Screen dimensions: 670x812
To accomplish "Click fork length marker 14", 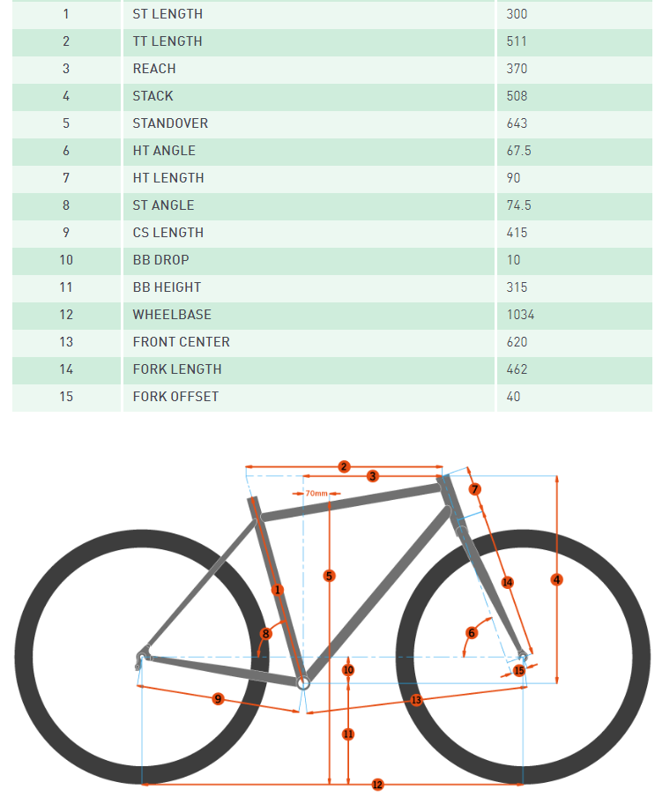I will pos(507,582).
